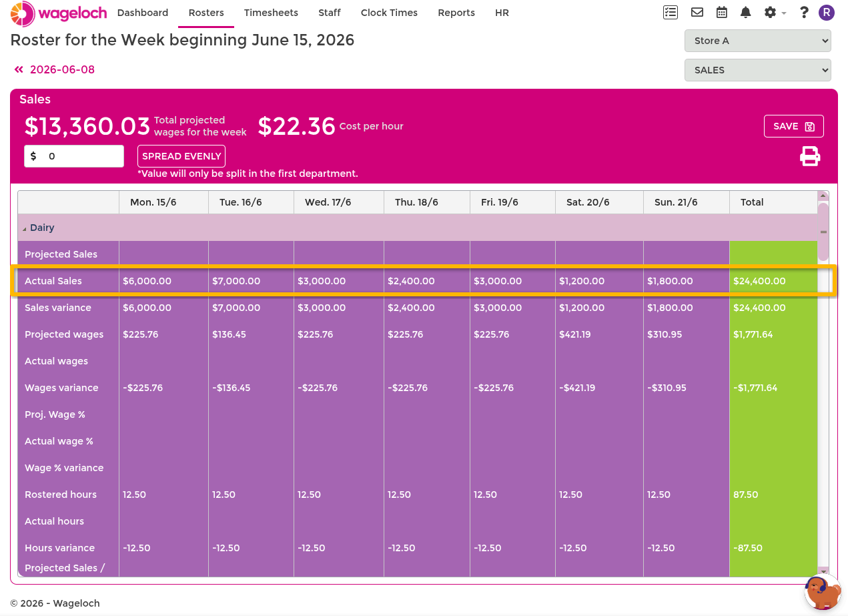Open the Store A location dropdown
This screenshot has width=848, height=616.
[758, 41]
